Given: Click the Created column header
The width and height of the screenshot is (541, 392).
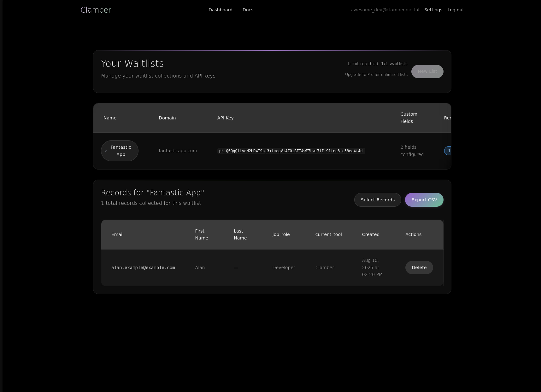Looking at the screenshot, I should (x=370, y=234).
